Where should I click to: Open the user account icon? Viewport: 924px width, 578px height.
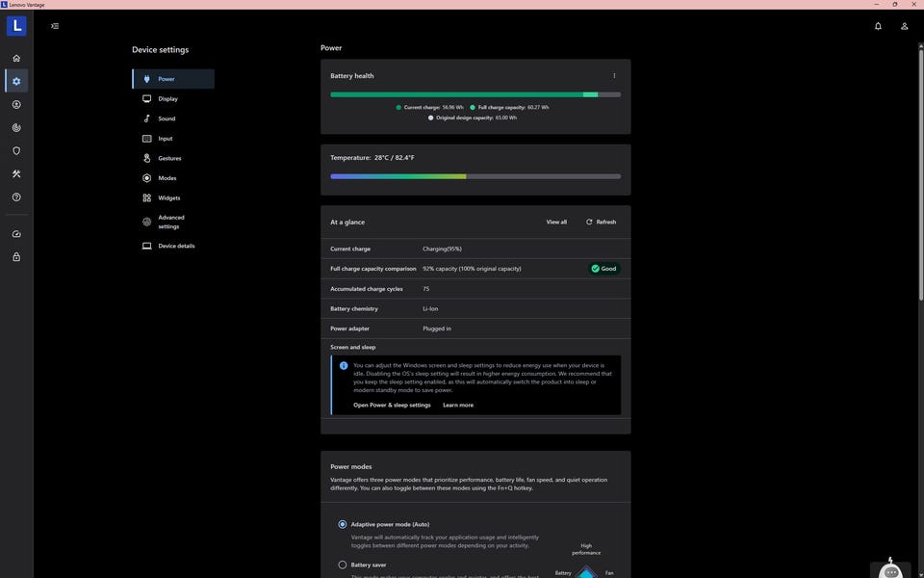pos(904,26)
